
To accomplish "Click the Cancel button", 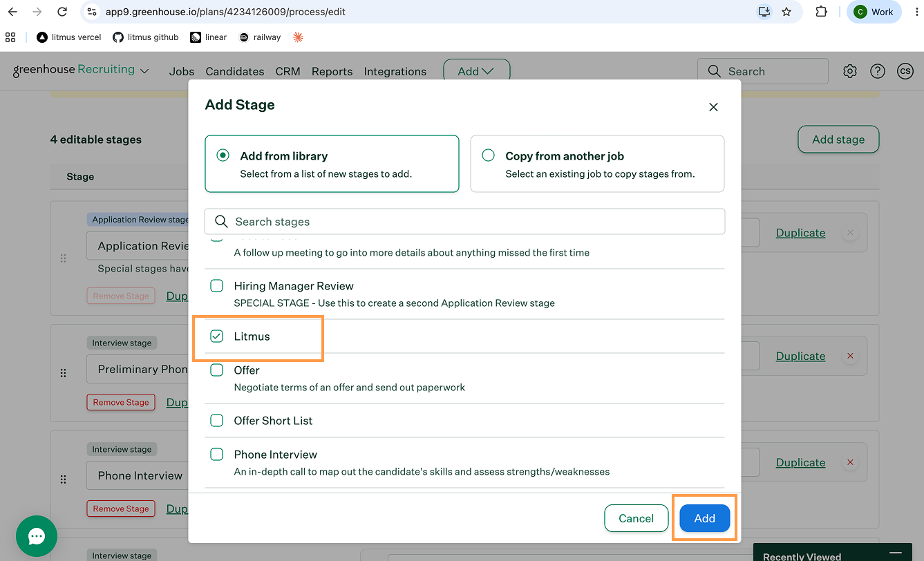I will point(636,518).
